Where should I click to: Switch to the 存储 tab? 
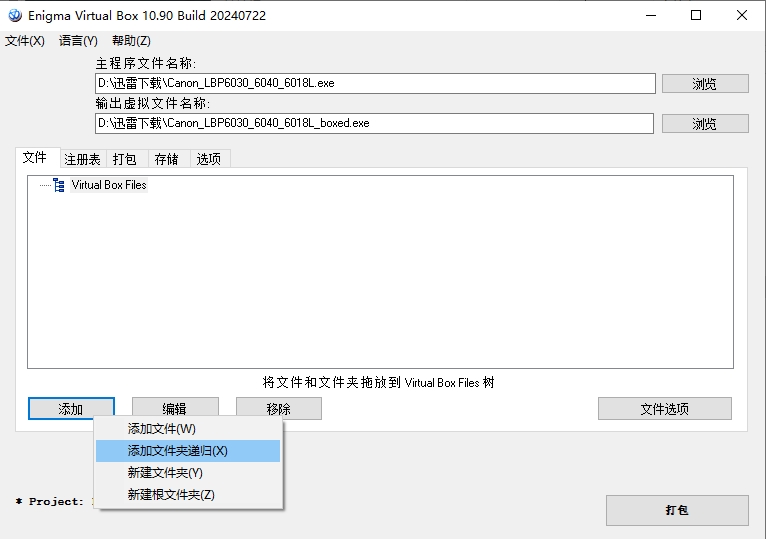tap(166, 159)
